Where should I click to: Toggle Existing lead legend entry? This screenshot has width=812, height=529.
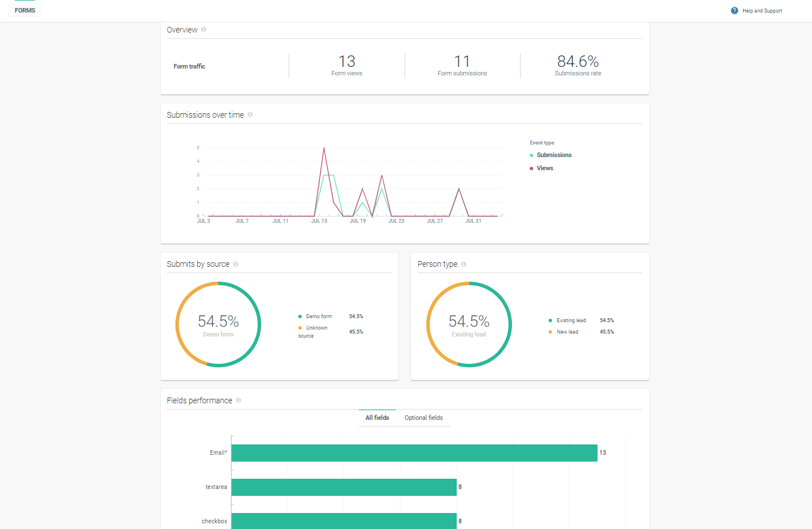click(570, 320)
